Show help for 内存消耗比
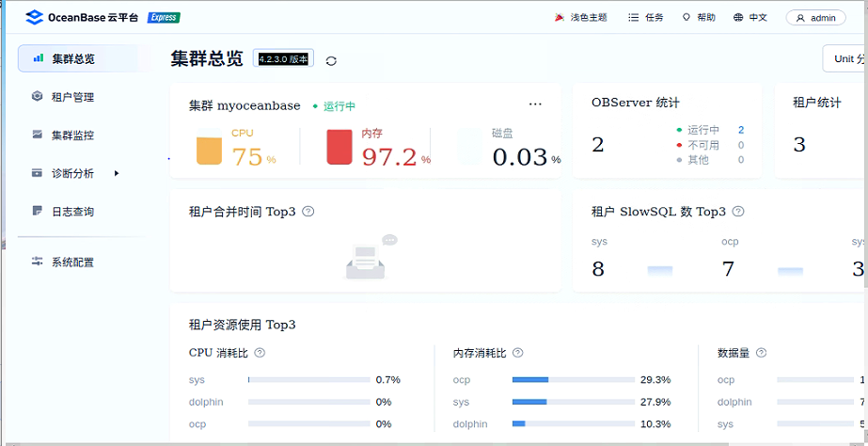 point(517,353)
